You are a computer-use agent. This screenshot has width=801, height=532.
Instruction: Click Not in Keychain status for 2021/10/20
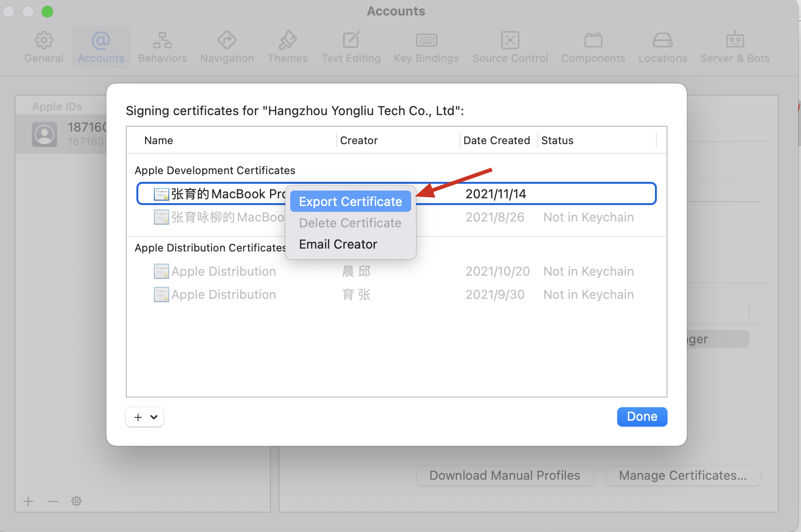pos(589,271)
